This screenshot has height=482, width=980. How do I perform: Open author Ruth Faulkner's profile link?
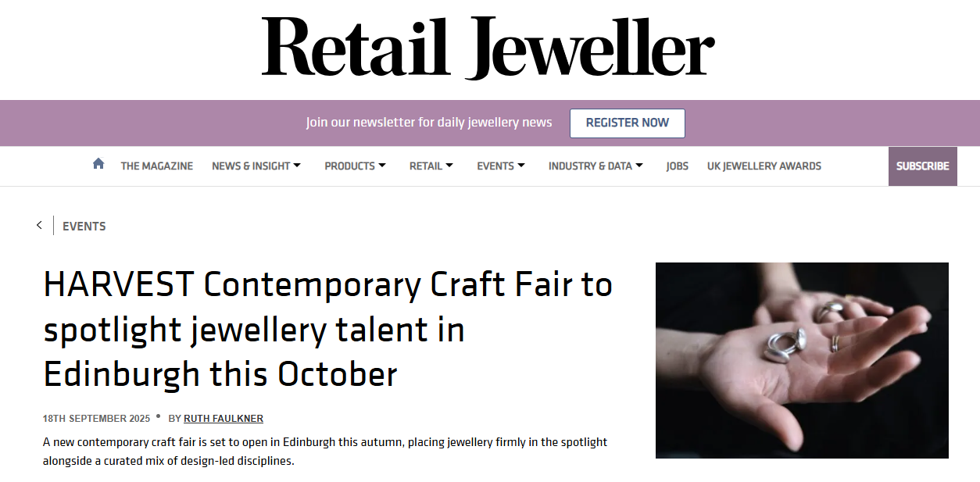[224, 419]
